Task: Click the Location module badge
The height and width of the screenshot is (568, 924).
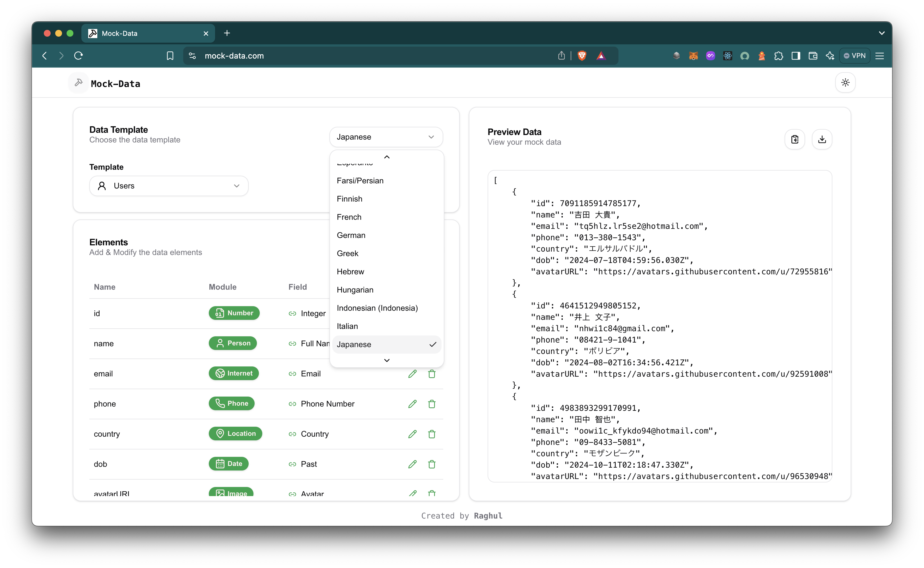Action: [235, 433]
